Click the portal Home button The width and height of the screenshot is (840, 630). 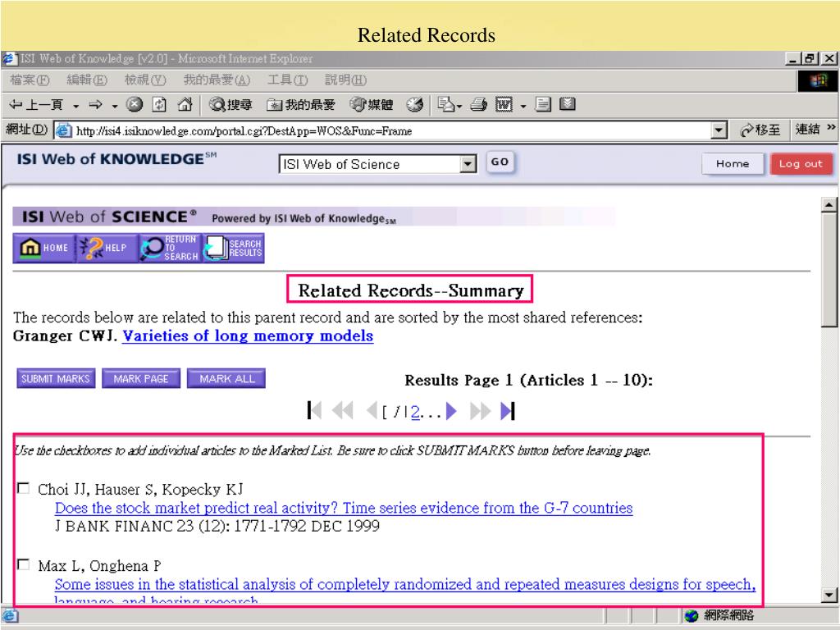click(733, 164)
